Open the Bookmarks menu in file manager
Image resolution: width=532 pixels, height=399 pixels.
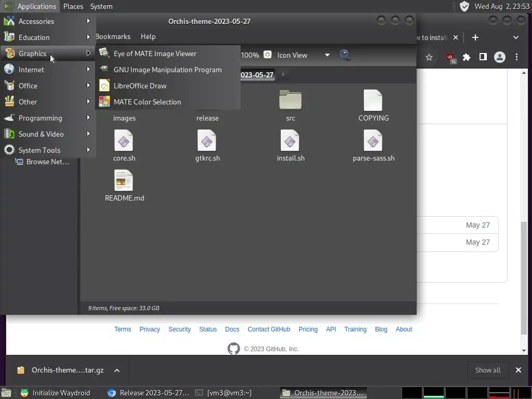113,36
